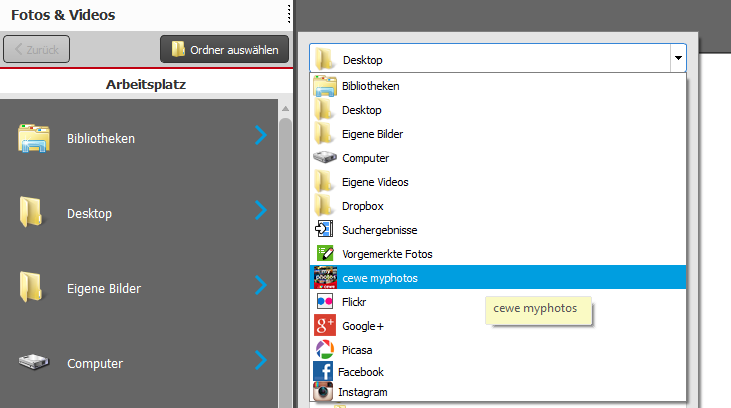Click the Dropbox folder icon in the dropdown
Image resolution: width=731 pixels, height=408 pixels.
tap(324, 206)
